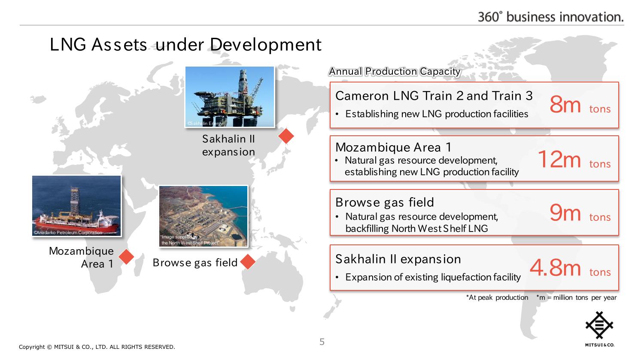Click the page number 5

click(x=322, y=342)
